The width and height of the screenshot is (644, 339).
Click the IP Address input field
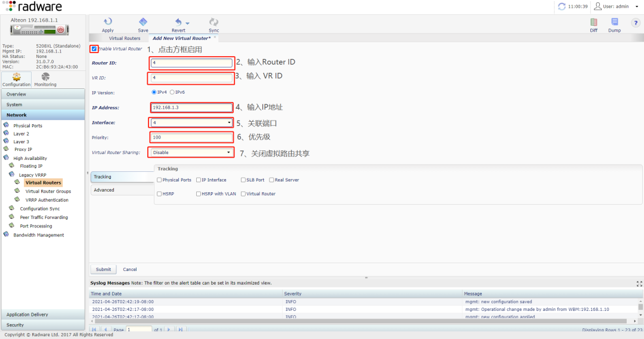pyautogui.click(x=191, y=107)
